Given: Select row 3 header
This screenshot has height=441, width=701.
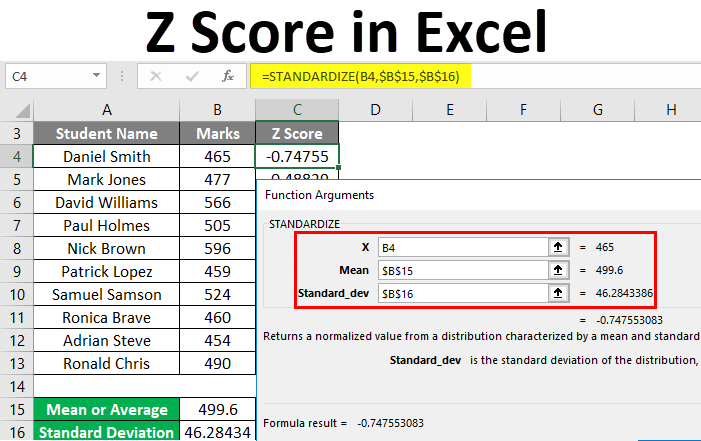Looking at the screenshot, I should click(x=17, y=133).
